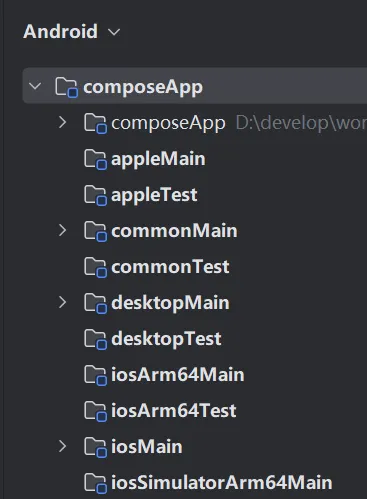This screenshot has height=499, width=367.
Task: Select the iosMain tree item label
Action: click(x=147, y=447)
